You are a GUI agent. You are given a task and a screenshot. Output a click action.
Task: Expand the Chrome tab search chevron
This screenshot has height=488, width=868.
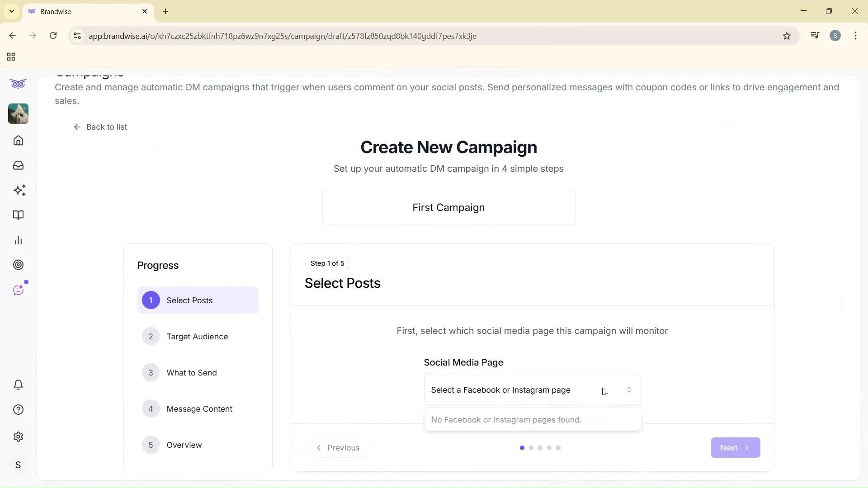point(11,11)
